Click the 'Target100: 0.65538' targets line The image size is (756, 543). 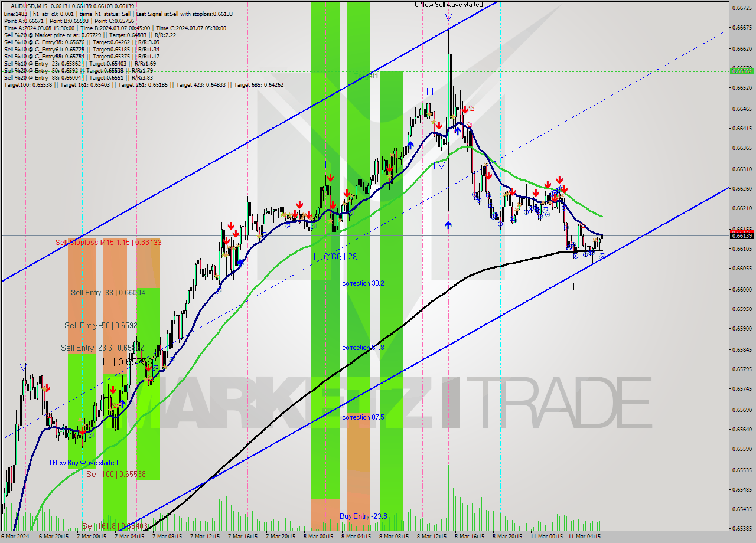144,84
